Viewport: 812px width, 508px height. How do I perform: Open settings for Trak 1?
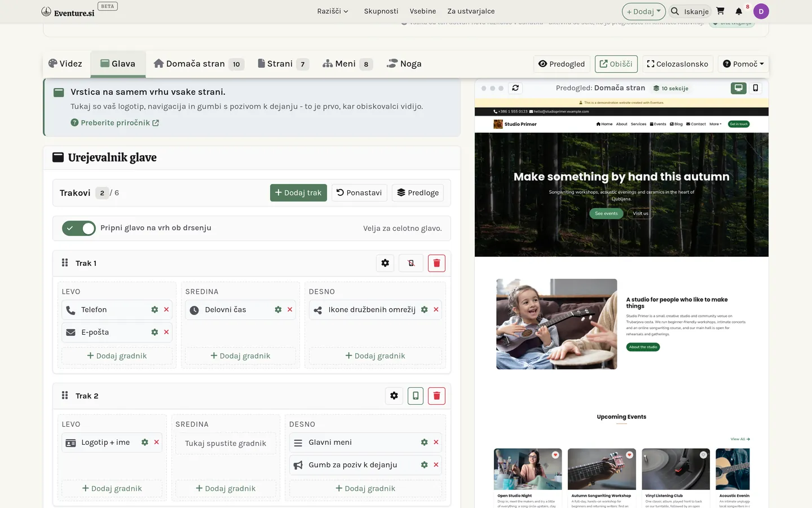tap(385, 263)
